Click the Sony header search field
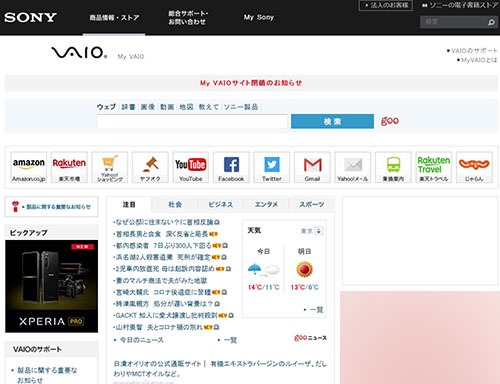Viewport: 500px width, 384px height. pyautogui.click(x=453, y=22)
